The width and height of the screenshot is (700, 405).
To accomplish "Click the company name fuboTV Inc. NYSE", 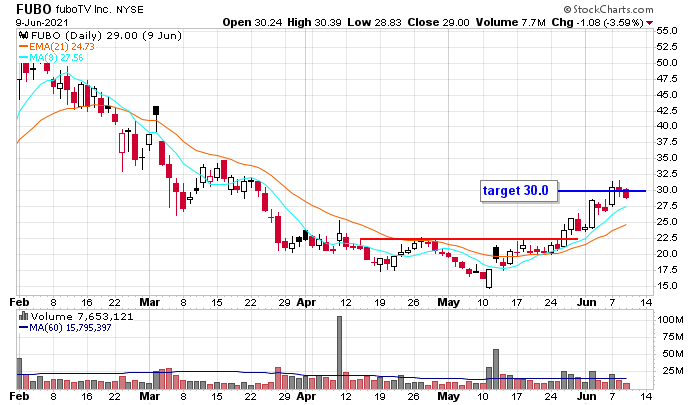I will click(100, 9).
